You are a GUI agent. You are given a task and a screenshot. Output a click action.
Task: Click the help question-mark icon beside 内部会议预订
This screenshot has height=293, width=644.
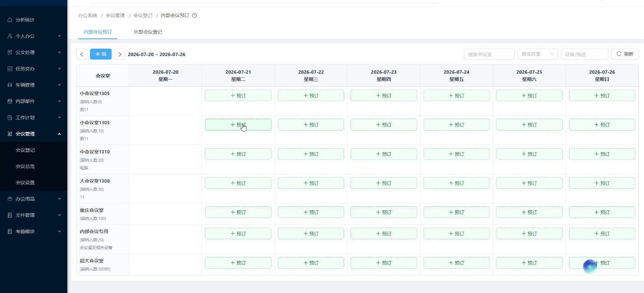point(195,15)
